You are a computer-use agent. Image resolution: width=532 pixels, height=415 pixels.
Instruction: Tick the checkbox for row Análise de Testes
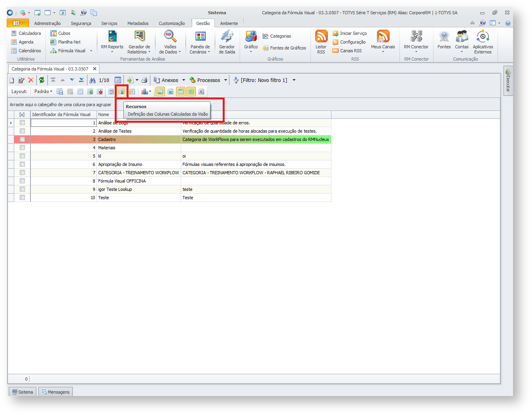(x=22, y=131)
